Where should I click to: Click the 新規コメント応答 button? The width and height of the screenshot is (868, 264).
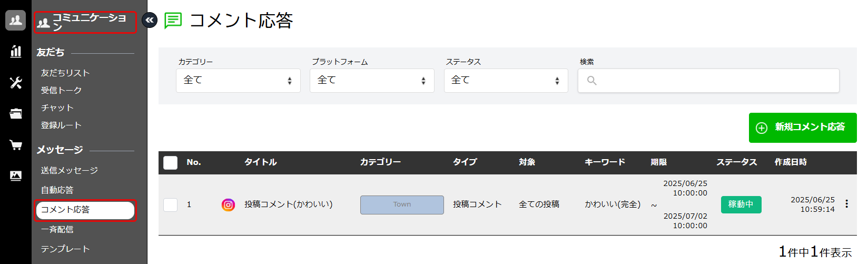pyautogui.click(x=802, y=128)
